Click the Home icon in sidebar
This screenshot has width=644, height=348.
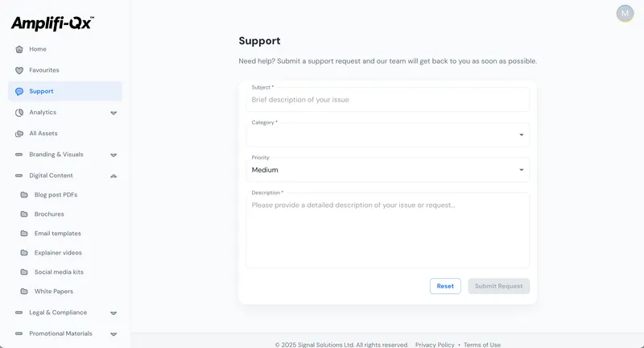(19, 49)
